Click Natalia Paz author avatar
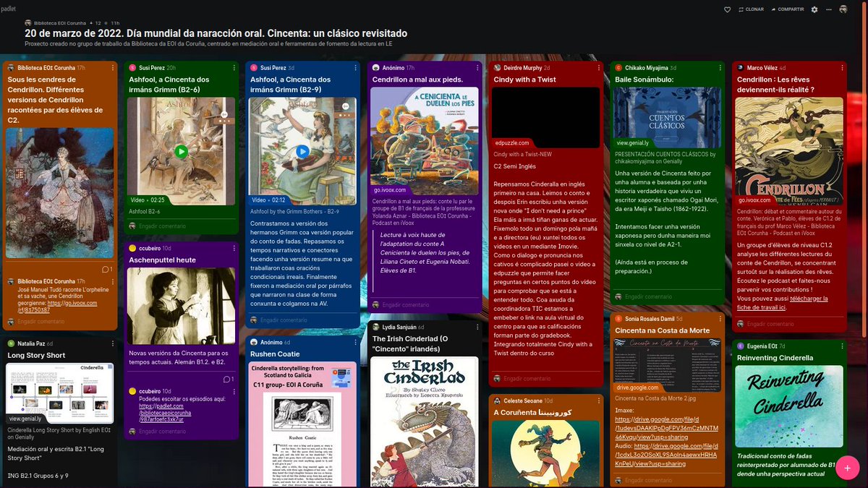 [11, 343]
